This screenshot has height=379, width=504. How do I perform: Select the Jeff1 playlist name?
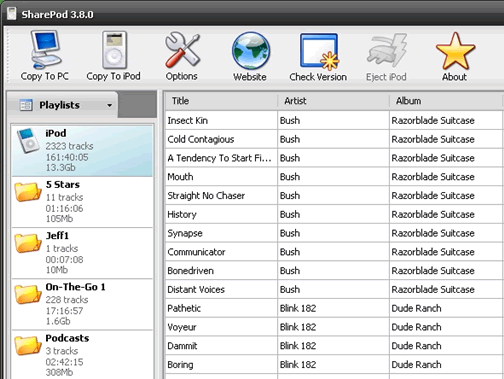tap(57, 236)
